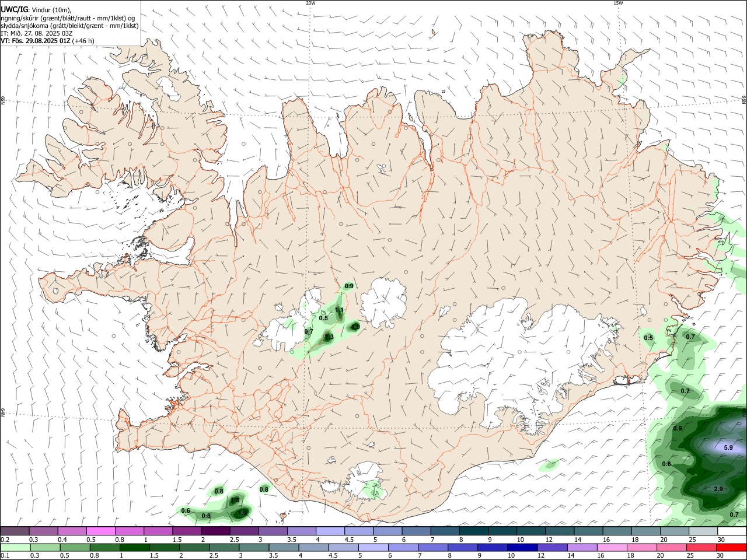The image size is (747, 560).
Task: Pick the deep navy blue swatch in the rain legend
Action: click(x=521, y=547)
